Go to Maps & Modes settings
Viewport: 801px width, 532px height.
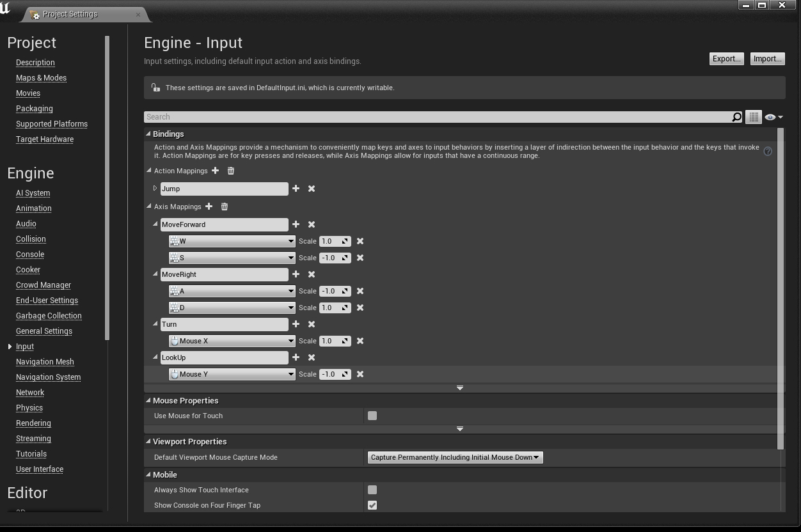point(41,78)
